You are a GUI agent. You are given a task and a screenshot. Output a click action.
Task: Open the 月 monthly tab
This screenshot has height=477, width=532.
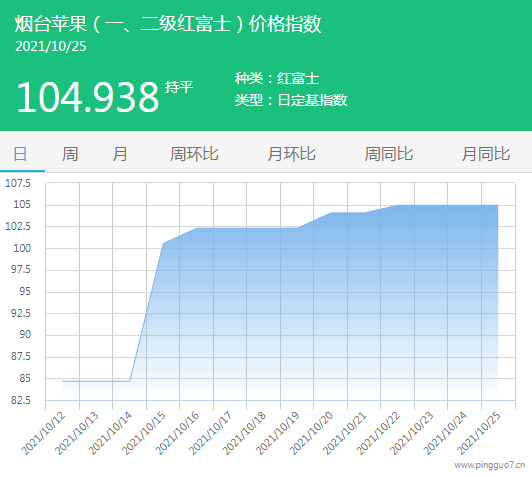[120, 154]
